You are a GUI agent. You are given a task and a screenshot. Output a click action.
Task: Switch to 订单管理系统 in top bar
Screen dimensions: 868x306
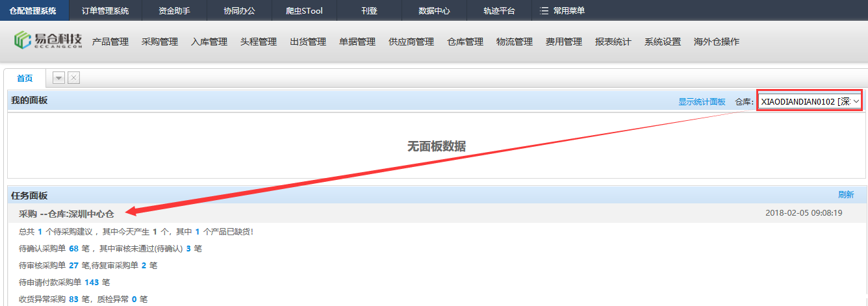[x=105, y=11]
